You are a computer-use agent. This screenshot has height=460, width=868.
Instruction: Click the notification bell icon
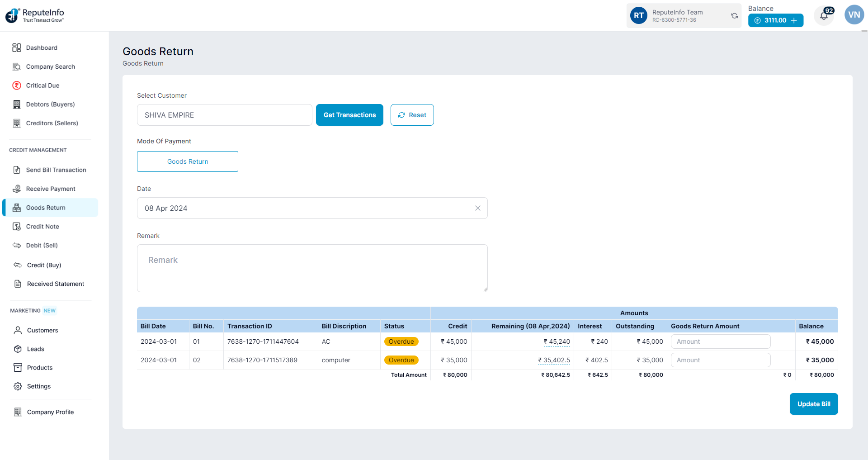824,16
